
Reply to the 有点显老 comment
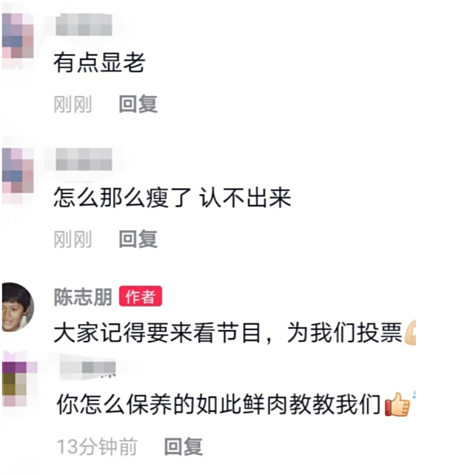pyautogui.click(x=138, y=104)
